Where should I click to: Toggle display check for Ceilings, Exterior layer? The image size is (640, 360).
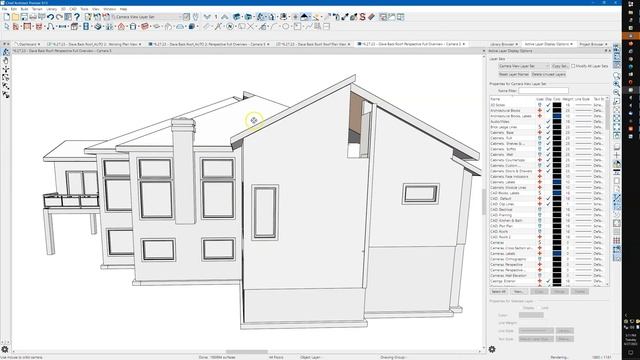pos(548,281)
